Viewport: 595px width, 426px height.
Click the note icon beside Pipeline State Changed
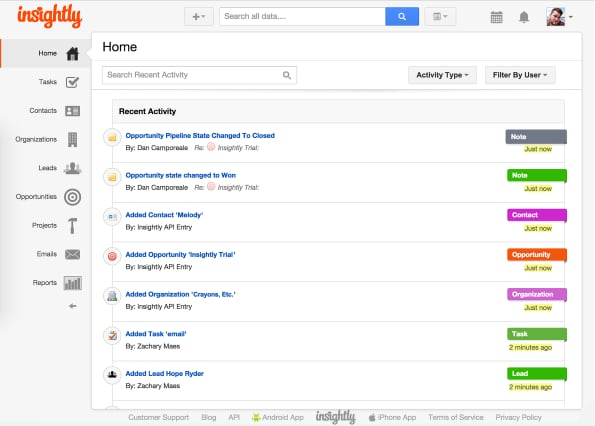coord(112,137)
